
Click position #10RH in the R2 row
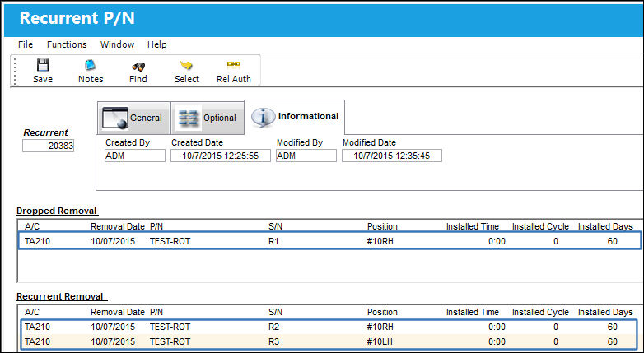click(380, 327)
